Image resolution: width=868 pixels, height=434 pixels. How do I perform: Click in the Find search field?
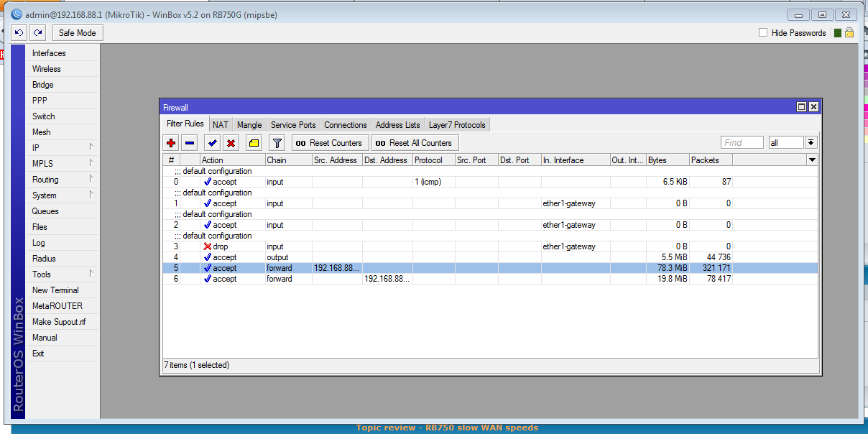(x=742, y=142)
